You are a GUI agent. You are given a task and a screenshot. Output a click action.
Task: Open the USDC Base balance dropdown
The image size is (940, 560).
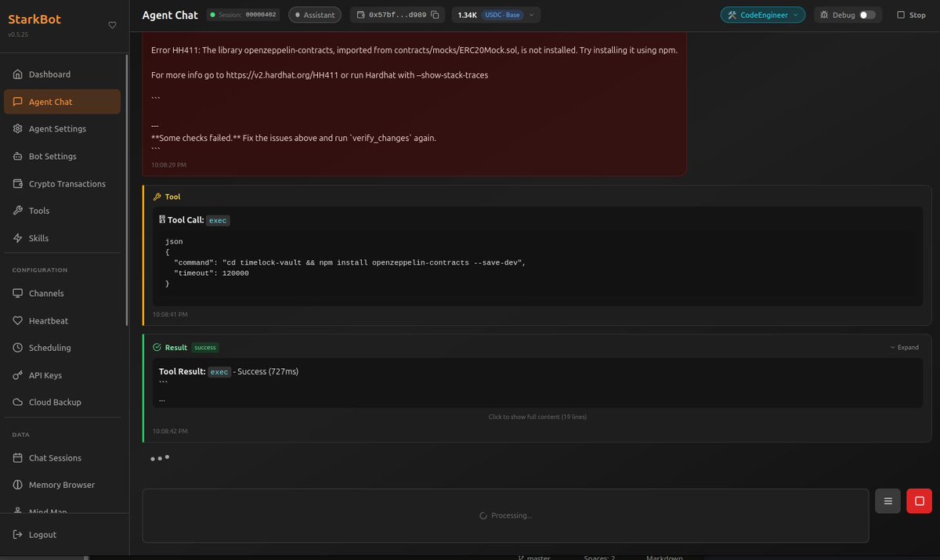click(x=496, y=15)
